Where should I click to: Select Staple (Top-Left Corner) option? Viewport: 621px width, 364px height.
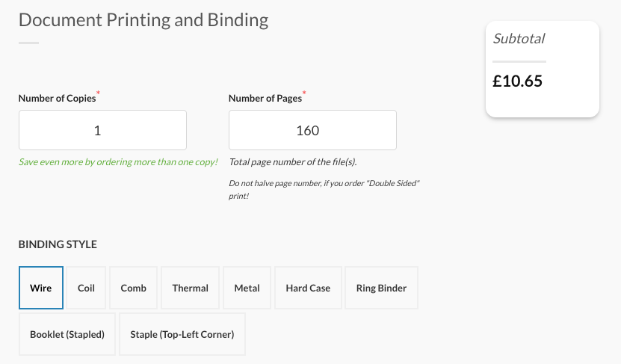(x=182, y=334)
